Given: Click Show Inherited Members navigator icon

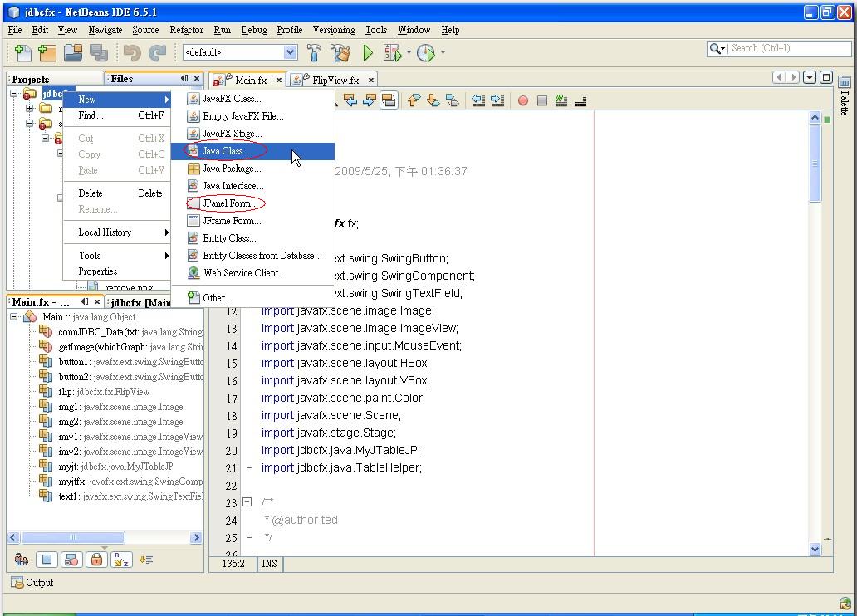Looking at the screenshot, I should point(22,560).
